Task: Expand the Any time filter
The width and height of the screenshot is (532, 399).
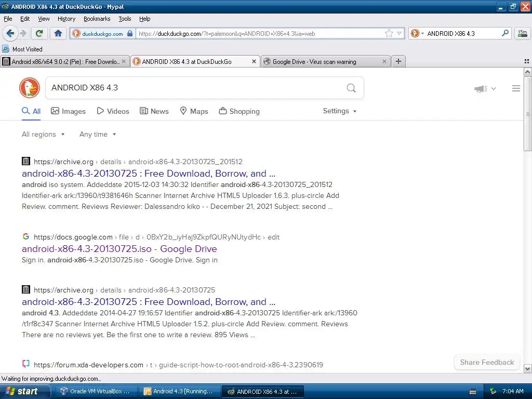Action: [x=98, y=135]
